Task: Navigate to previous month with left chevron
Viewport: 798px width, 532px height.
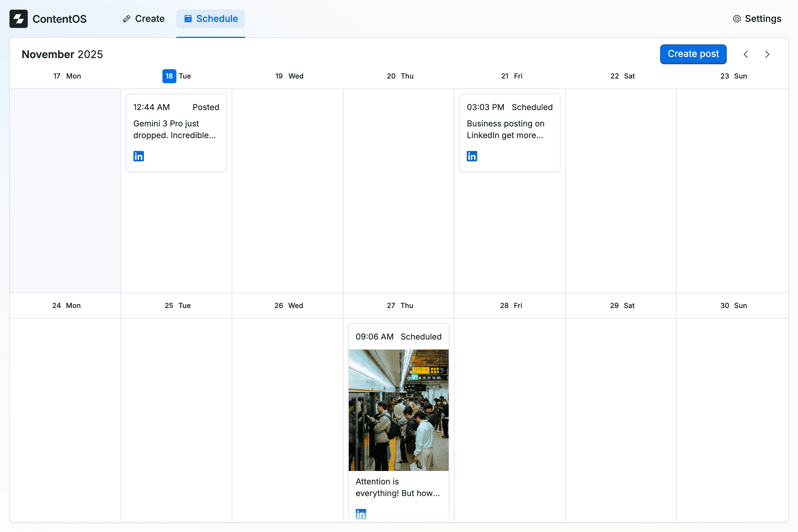Action: point(746,54)
